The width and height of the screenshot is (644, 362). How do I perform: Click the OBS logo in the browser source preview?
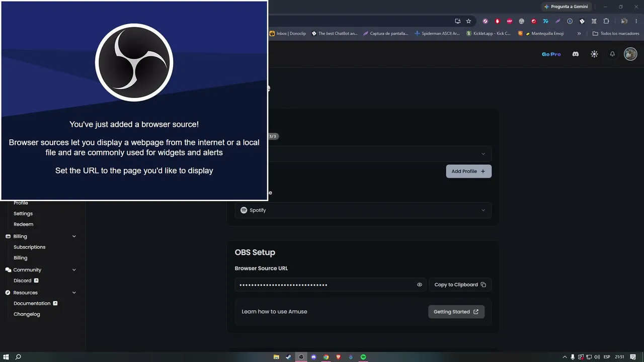coord(134,62)
